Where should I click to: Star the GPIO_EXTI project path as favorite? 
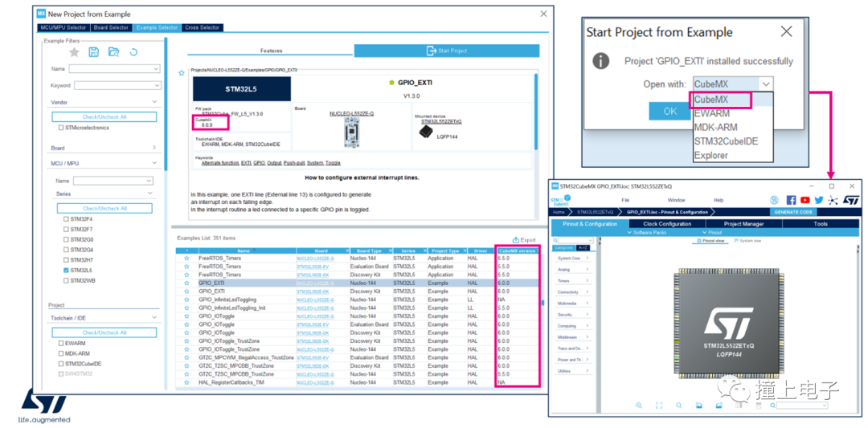(x=181, y=73)
